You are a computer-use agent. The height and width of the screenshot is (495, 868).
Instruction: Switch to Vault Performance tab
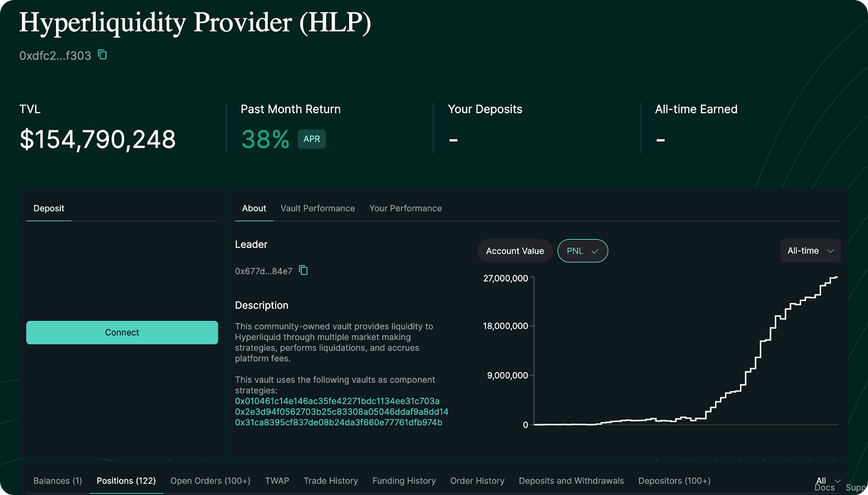click(x=318, y=208)
